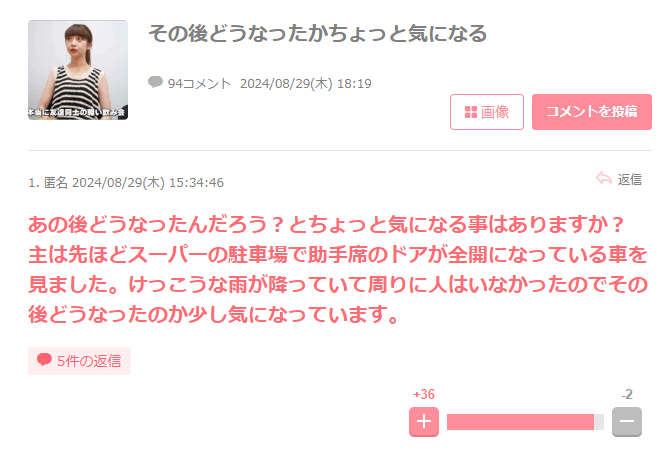Click the grid icon inside the 画像 button
The width and height of the screenshot is (658, 451).
point(471,112)
